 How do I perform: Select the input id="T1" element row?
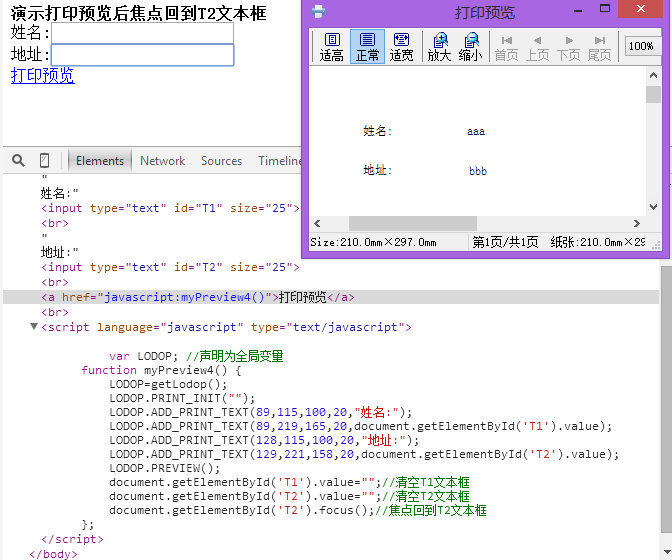tap(170, 208)
